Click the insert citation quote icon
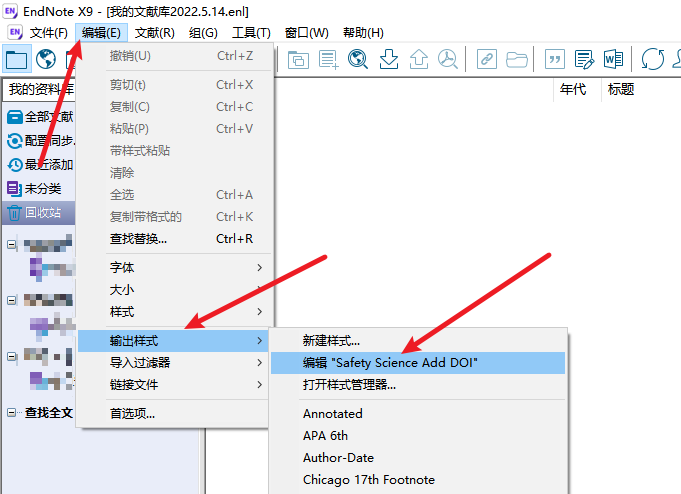This screenshot has height=494, width=681. pos(555,59)
